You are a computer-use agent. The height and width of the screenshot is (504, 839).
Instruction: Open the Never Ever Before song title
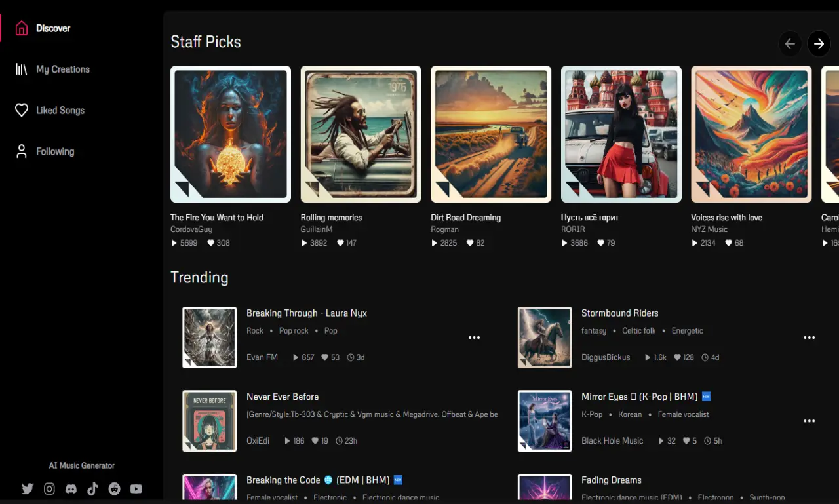(283, 397)
